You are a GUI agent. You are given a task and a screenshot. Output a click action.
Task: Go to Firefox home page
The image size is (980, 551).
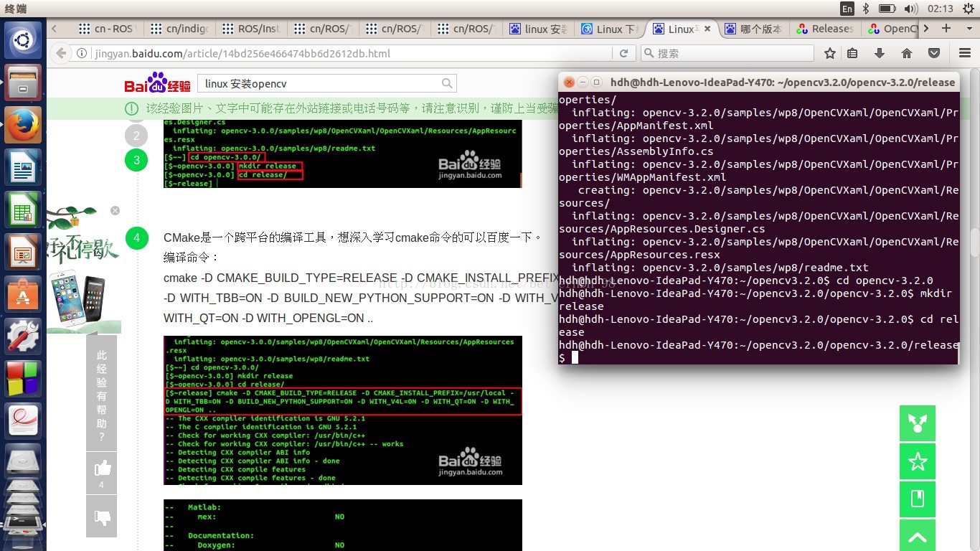pos(907,53)
